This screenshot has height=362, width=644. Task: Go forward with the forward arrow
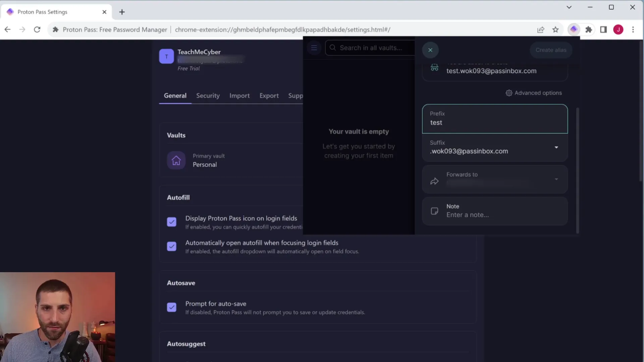[x=22, y=29]
